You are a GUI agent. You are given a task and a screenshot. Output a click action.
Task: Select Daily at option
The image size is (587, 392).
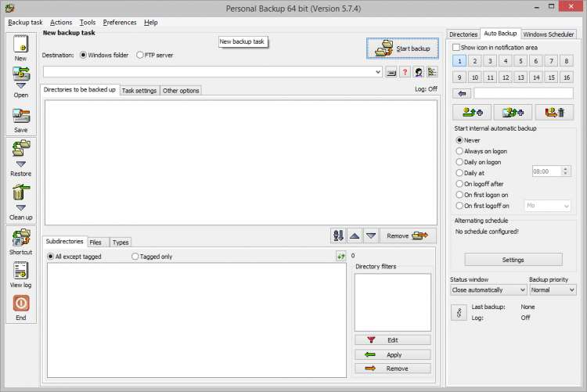470,173
